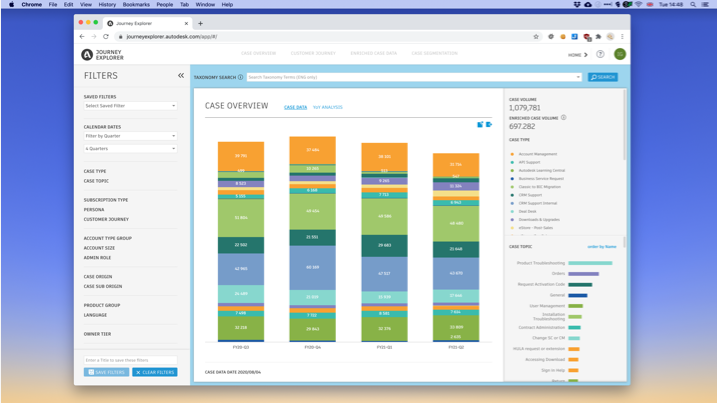Open Chrome Bookmarks menu
This screenshot has width=717, height=403.
136,5
